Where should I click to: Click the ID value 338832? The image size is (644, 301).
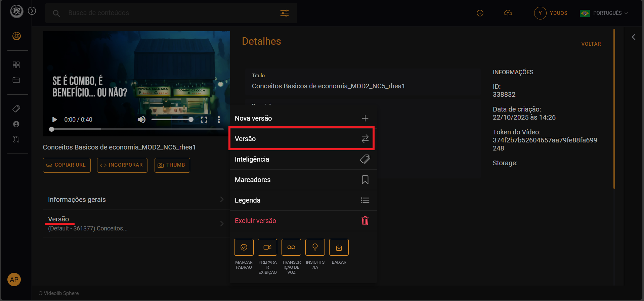[x=504, y=95]
